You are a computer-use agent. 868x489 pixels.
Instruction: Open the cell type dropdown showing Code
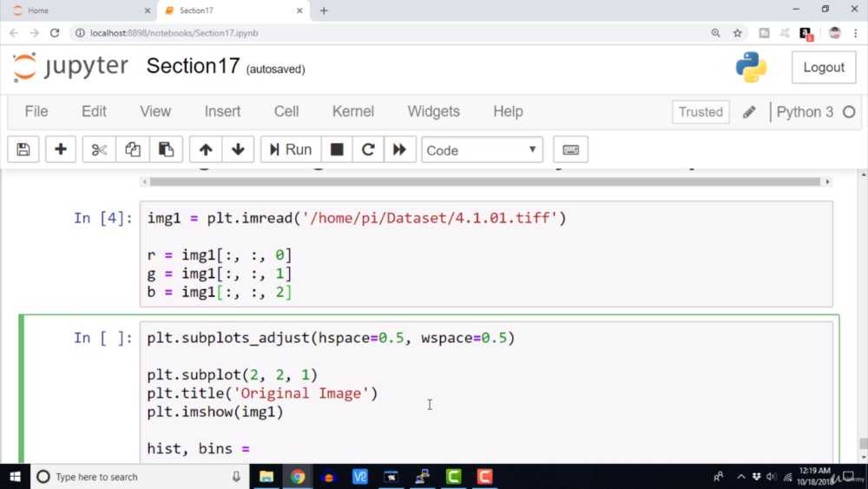point(482,150)
